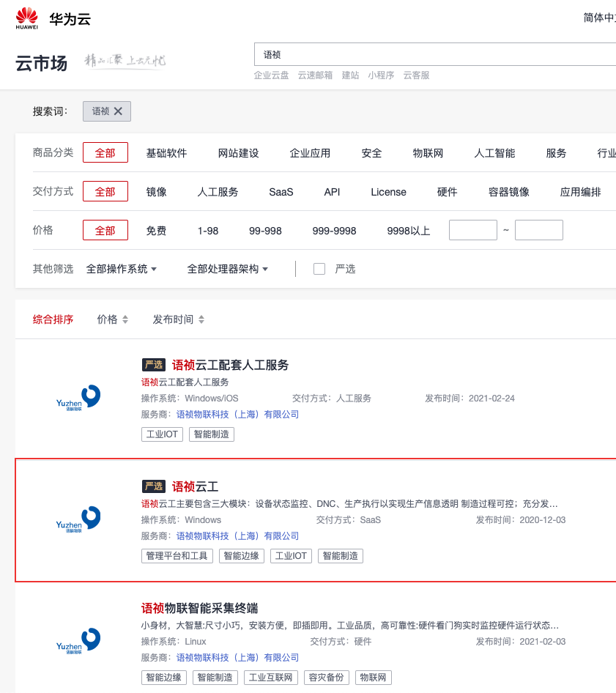Open vendor link under 语祯物联智能采集终端

click(x=238, y=658)
